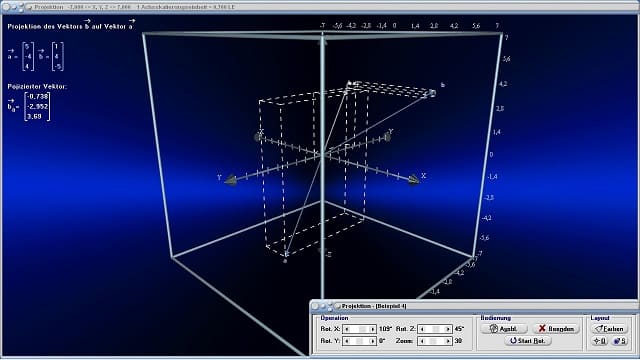Screen dimensions: 640x360
Task: Click the Rot. X scrollbar thumb
Action: 362,329
